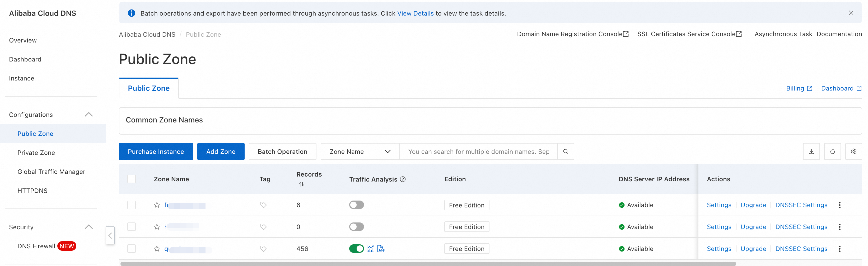Open log file icon for 456-record zone
Screen dimensions: 868x266
click(381, 249)
